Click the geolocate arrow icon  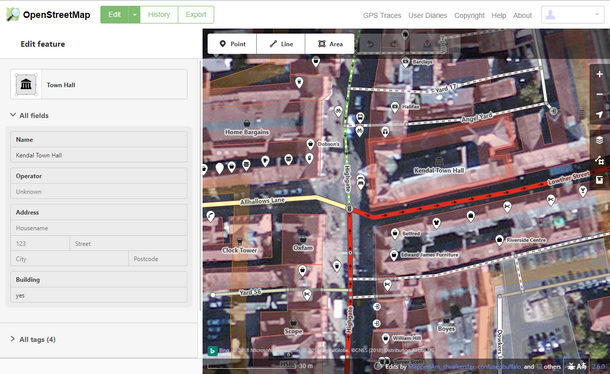599,114
